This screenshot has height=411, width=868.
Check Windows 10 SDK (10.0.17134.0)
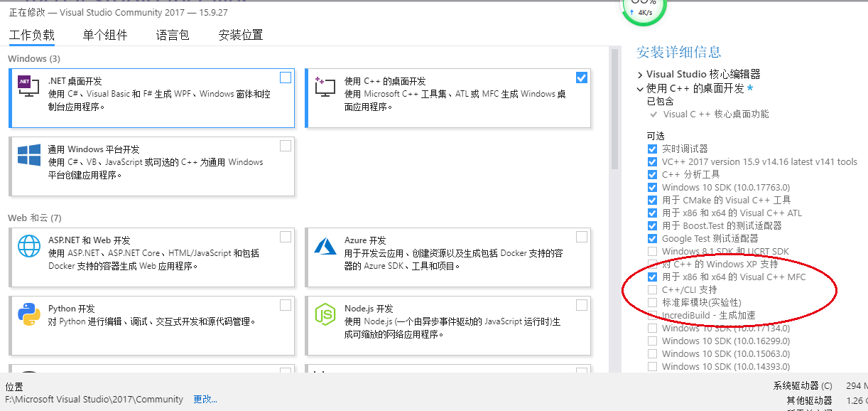click(652, 328)
